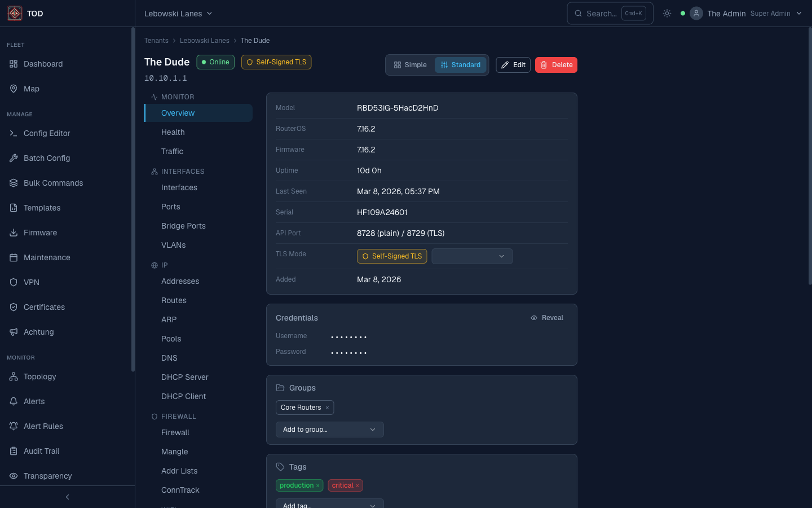Screen dimensions: 812x508
Task: Click the TOD logo icon
Action: 15,14
